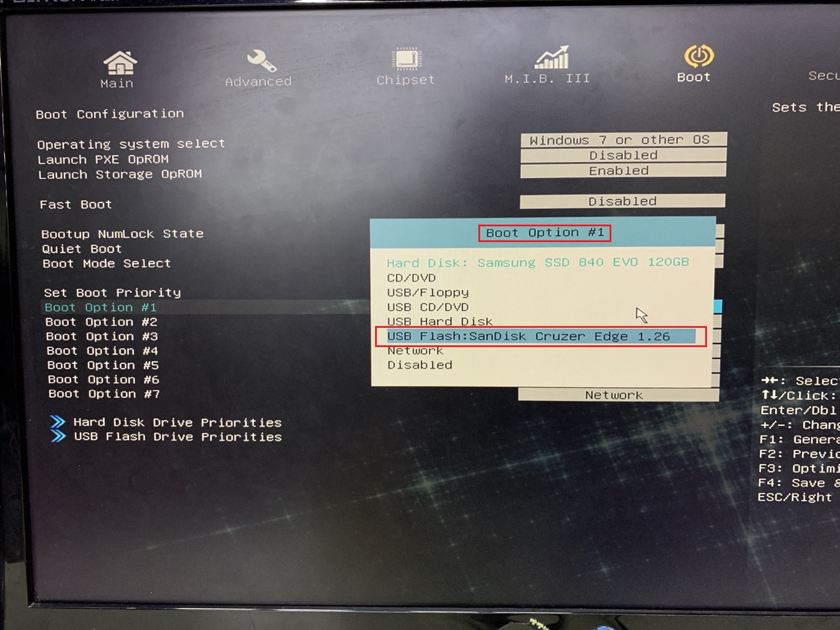Select Operating system select setting
This screenshot has height=630, width=840.
point(131,144)
